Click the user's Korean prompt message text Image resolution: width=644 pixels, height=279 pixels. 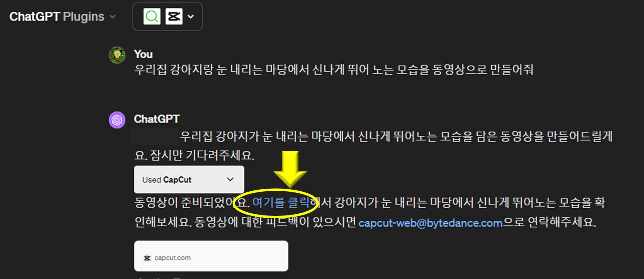(x=334, y=70)
